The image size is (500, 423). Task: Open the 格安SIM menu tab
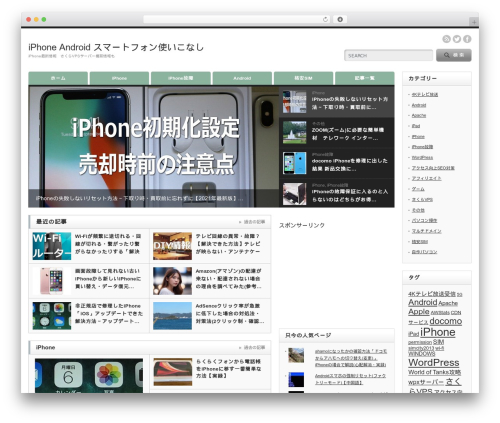(x=303, y=78)
